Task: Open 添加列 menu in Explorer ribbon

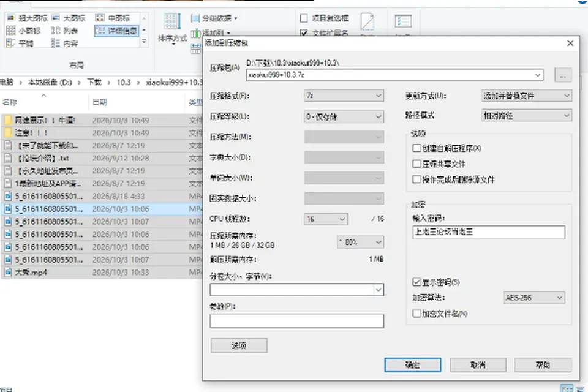Action: [211, 33]
